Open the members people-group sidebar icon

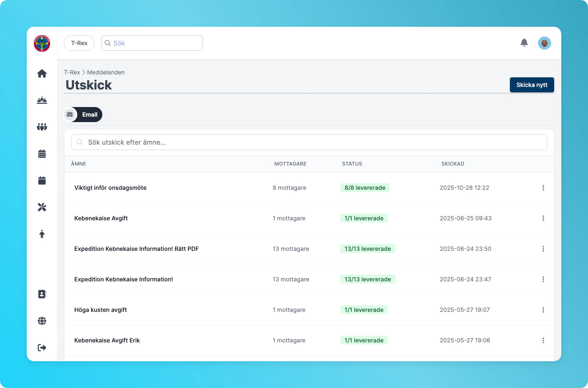(42, 127)
